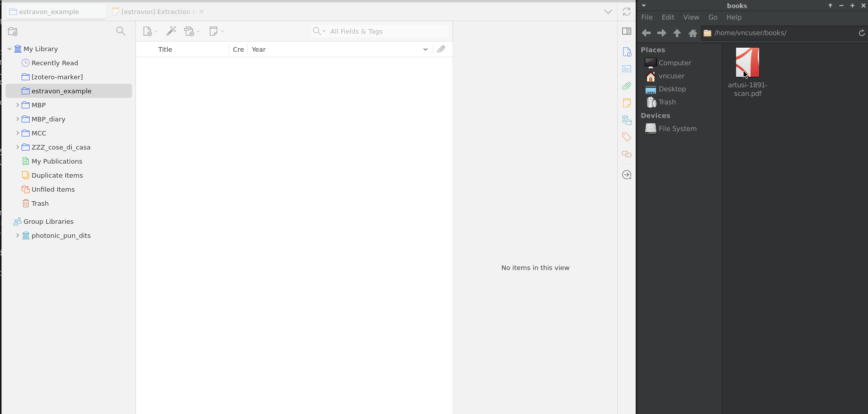Open the Add Attachment toolbar button
Viewport: 868px width, 414px height.
pos(192,31)
